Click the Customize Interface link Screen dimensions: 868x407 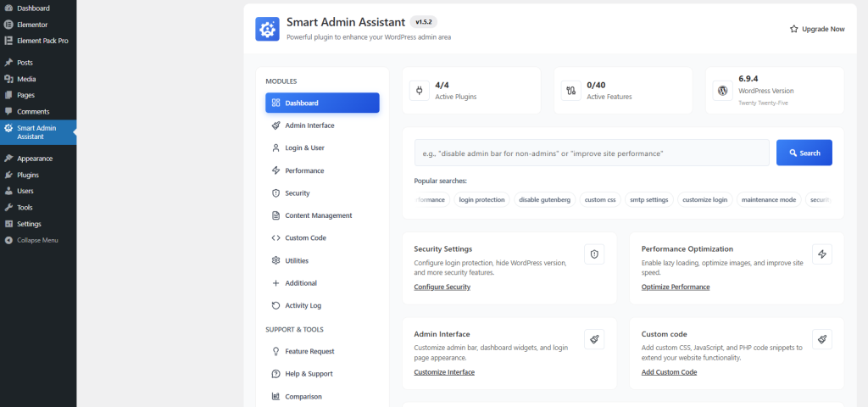[x=444, y=372]
